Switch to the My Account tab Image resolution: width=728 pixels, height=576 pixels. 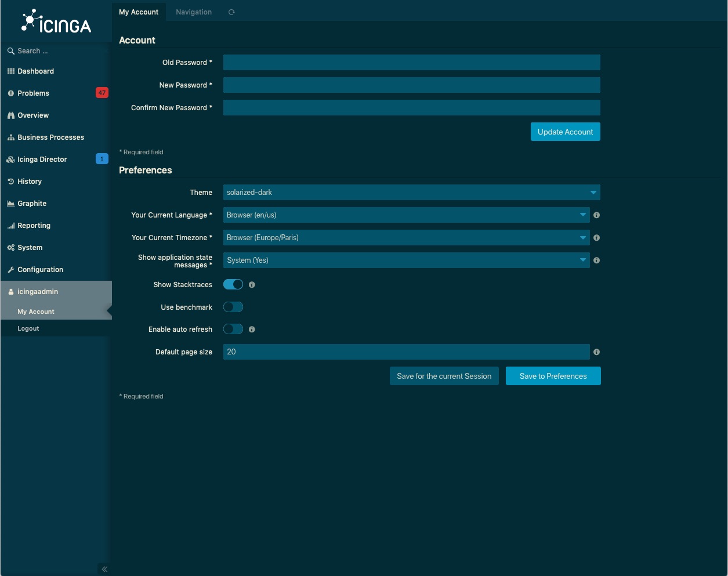tap(139, 12)
